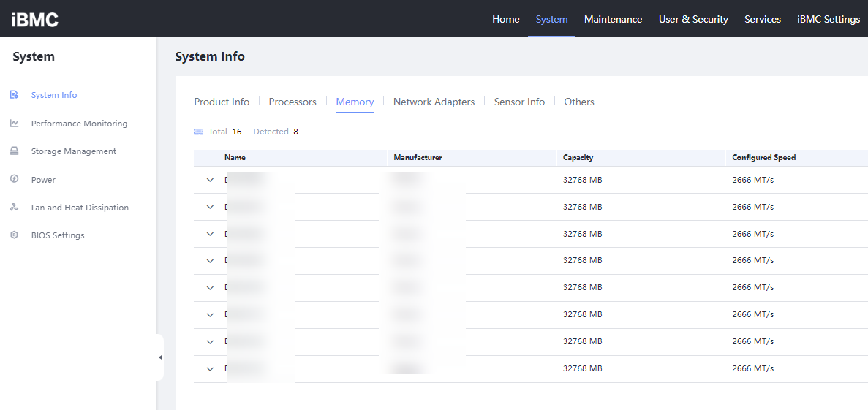Open the Sensor Info tab
Viewport: 868px width, 410px height.
[519, 102]
